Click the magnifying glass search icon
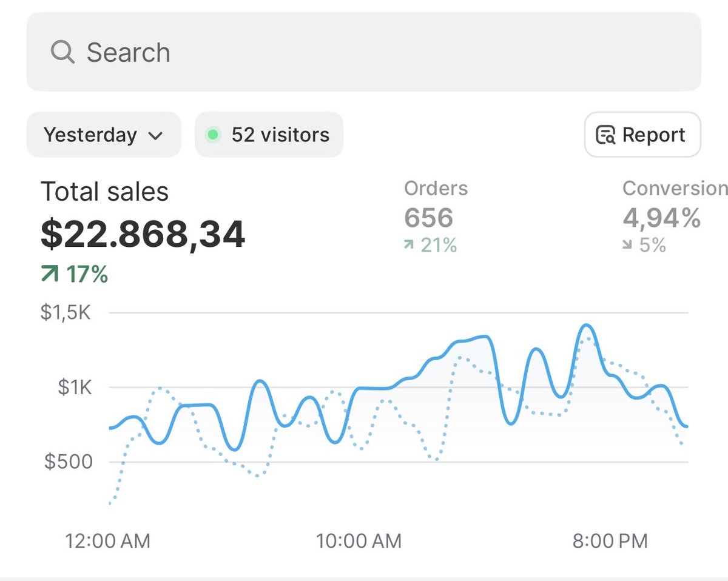Viewport: 728px width, 581px height. (62, 52)
